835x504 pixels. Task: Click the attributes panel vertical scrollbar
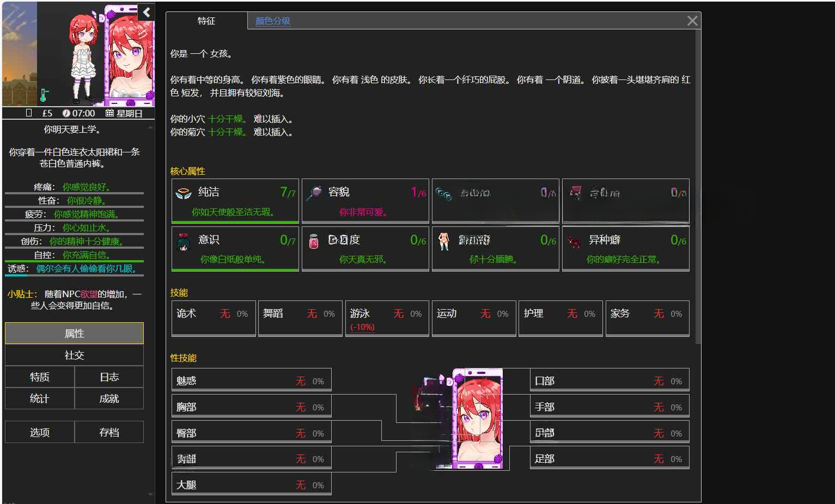click(x=698, y=185)
